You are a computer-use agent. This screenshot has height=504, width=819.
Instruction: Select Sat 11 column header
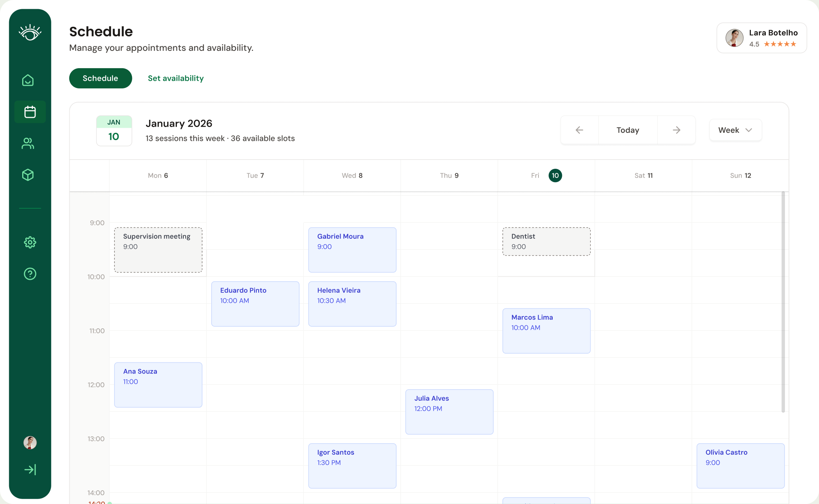pos(644,176)
